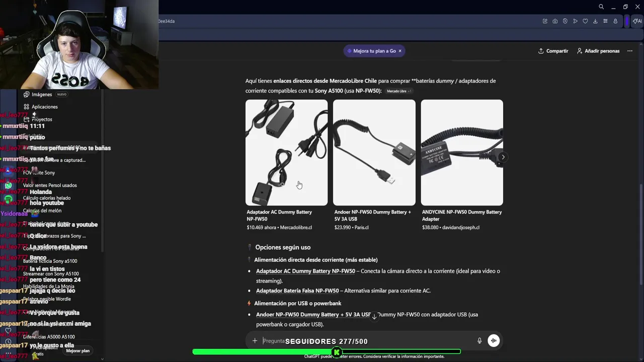Viewport: 644px width, 362px height.
Task: Open Spotify from the browser sidebar
Action: pos(8,200)
